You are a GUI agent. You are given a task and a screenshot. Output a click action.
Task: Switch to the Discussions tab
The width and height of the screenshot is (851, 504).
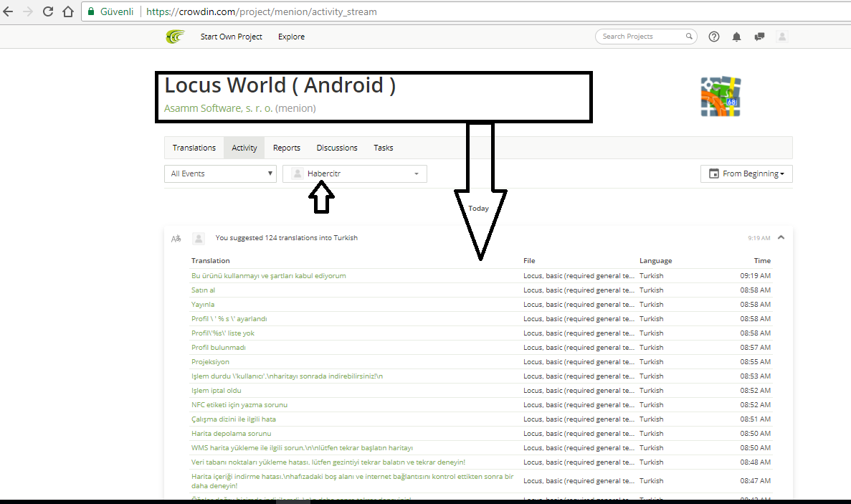[337, 148]
